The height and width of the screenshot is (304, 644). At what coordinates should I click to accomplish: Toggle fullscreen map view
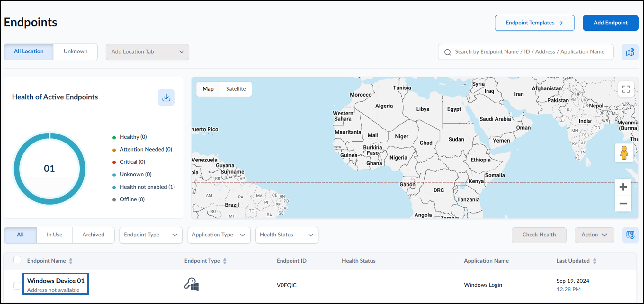[x=626, y=89]
